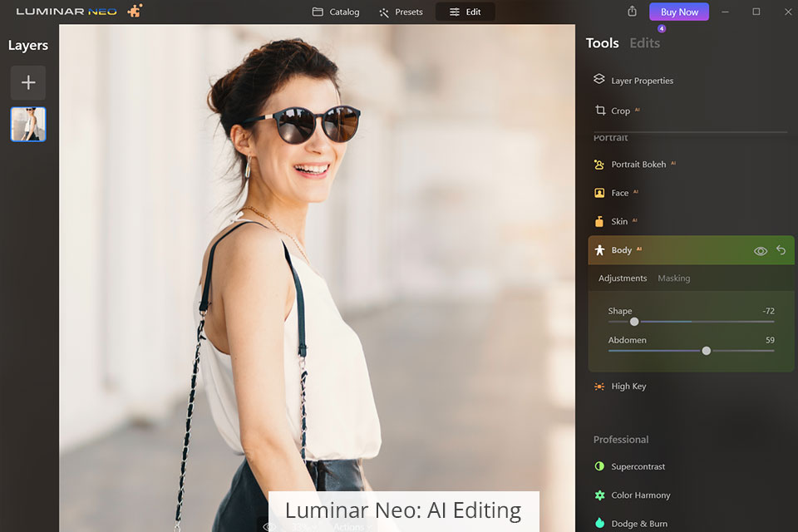Select the Masking sub-tab
The height and width of the screenshot is (532, 798).
pyautogui.click(x=674, y=278)
